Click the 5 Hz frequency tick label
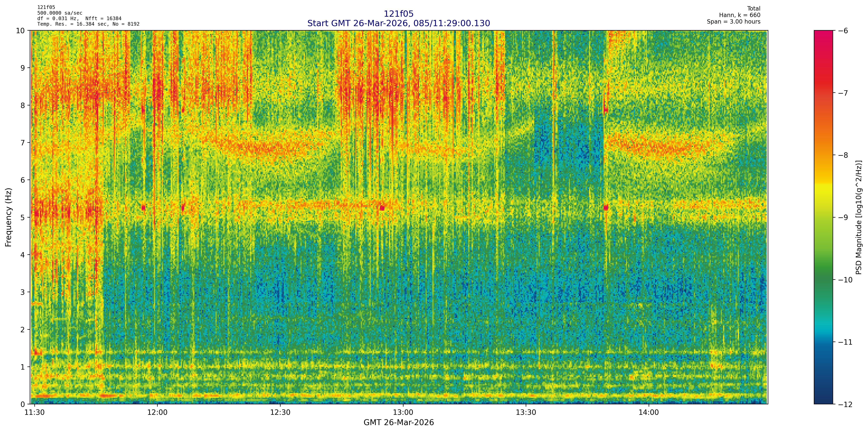The height and width of the screenshot is (432, 868). (x=23, y=217)
